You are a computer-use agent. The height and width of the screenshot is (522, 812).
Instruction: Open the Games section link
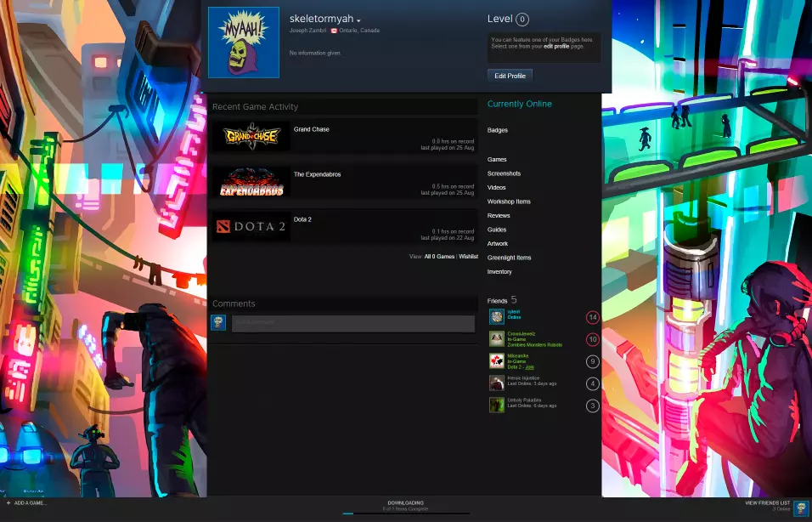click(x=497, y=160)
